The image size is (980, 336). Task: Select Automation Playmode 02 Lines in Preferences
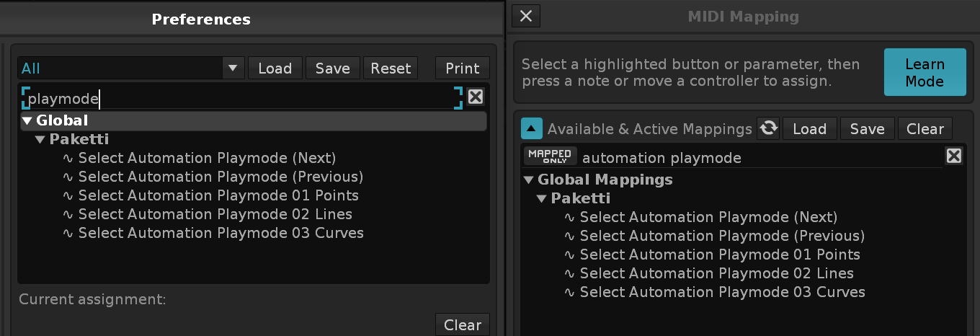[x=215, y=214]
